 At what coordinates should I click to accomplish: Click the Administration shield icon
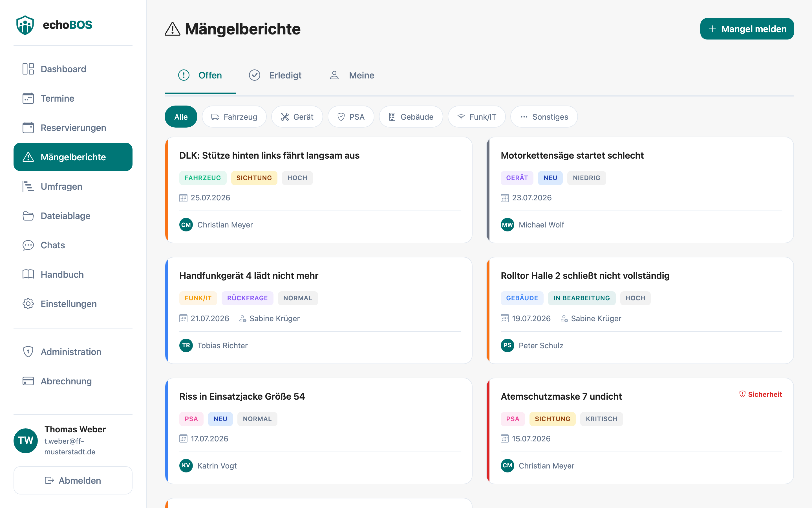pos(28,352)
